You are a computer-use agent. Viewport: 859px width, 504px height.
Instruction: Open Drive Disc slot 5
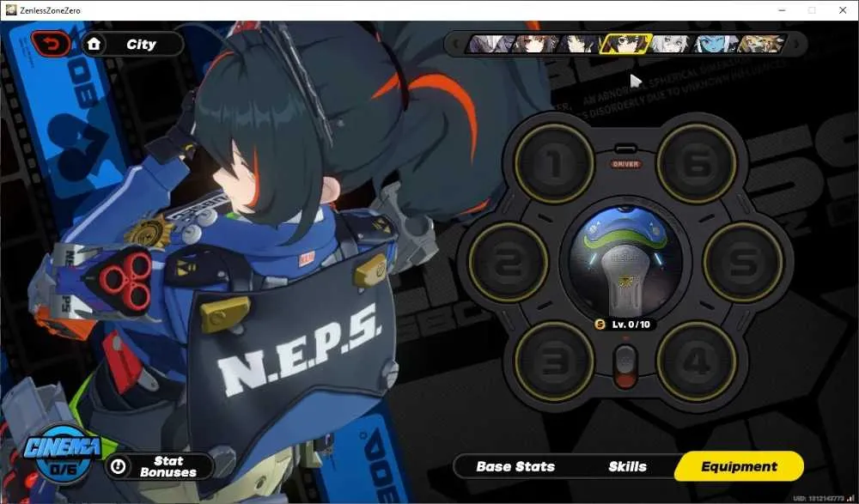pos(743,263)
